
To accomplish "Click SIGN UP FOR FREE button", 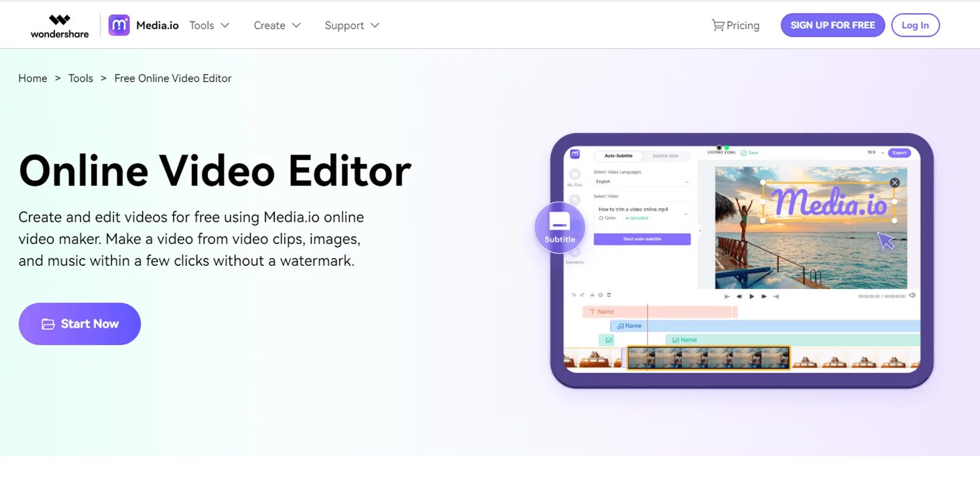I will (x=832, y=25).
